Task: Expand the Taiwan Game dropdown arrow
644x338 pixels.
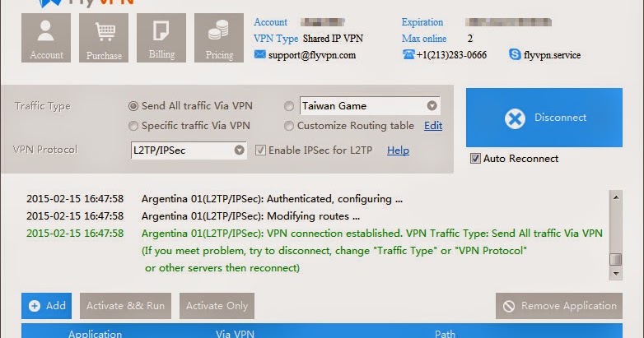Action: point(432,106)
